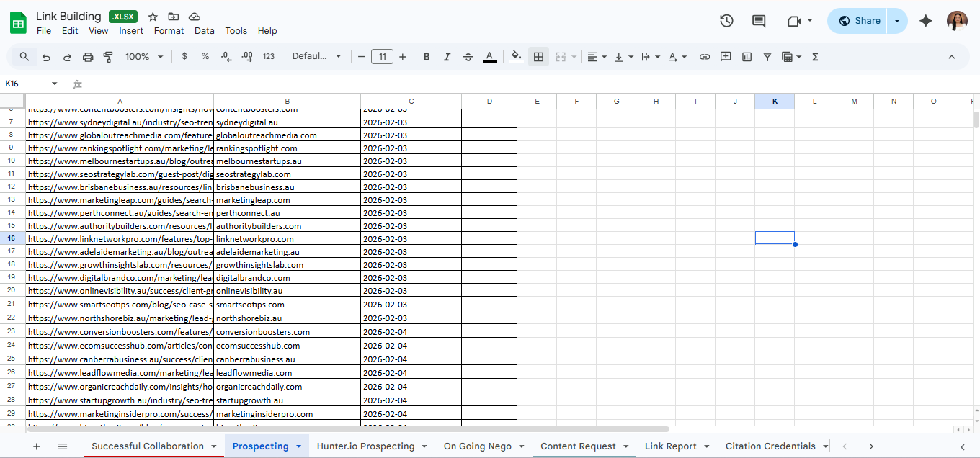Screen dimensions: 980x458
Task: Open version history clock icon
Action: pos(726,21)
